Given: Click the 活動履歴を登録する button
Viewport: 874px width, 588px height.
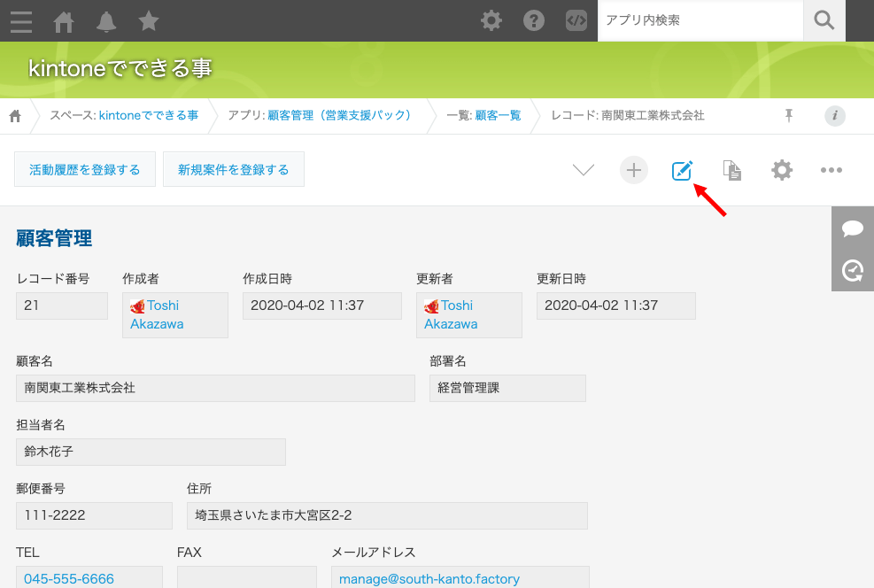Looking at the screenshot, I should tap(84, 168).
